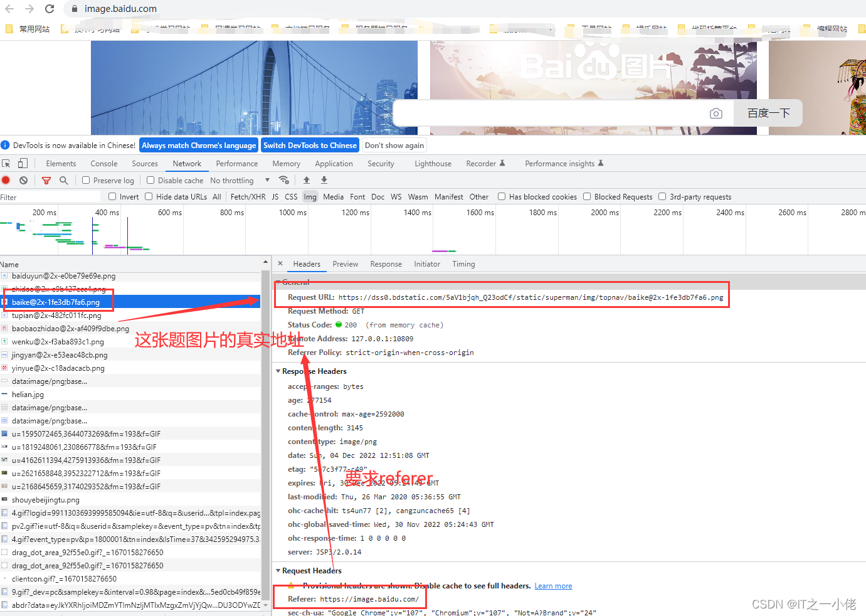Viewport: 866px width, 616px height.
Task: Click the flask icon beside Performance insights
Action: click(x=600, y=163)
